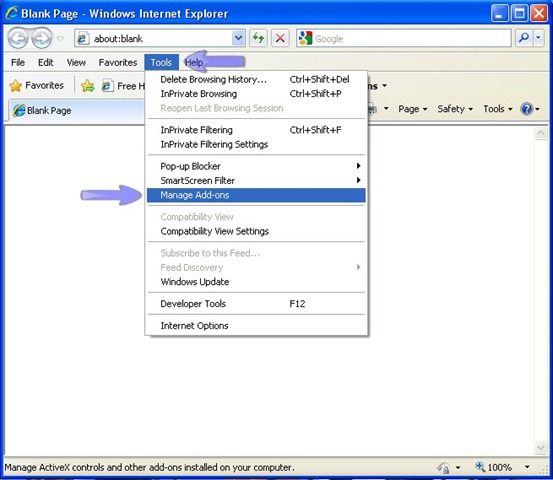This screenshot has height=480, width=553.
Task: Click the zoom magnifier icon in status bar
Action: [x=480, y=467]
